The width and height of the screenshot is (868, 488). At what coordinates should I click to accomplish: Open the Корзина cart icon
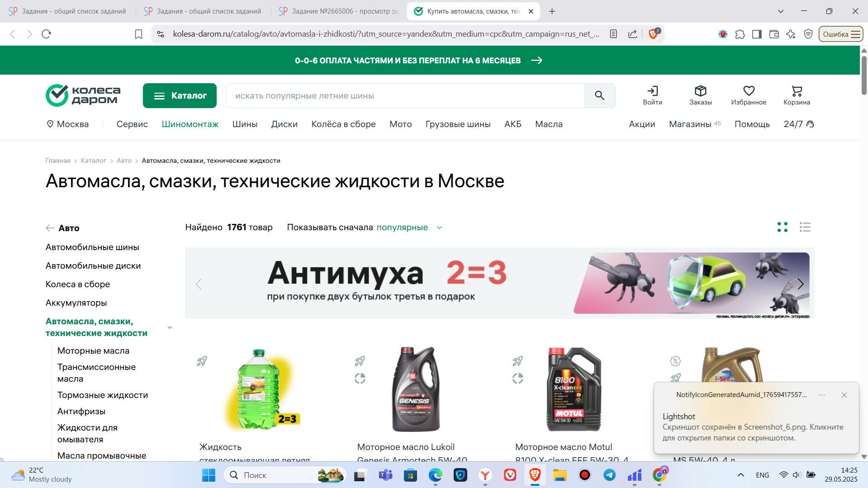point(797,95)
